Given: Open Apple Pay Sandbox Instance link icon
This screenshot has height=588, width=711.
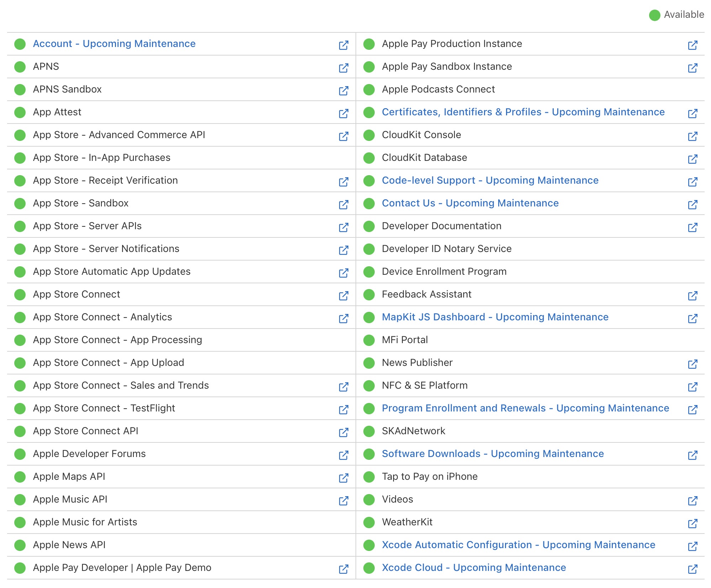Looking at the screenshot, I should pyautogui.click(x=692, y=68).
